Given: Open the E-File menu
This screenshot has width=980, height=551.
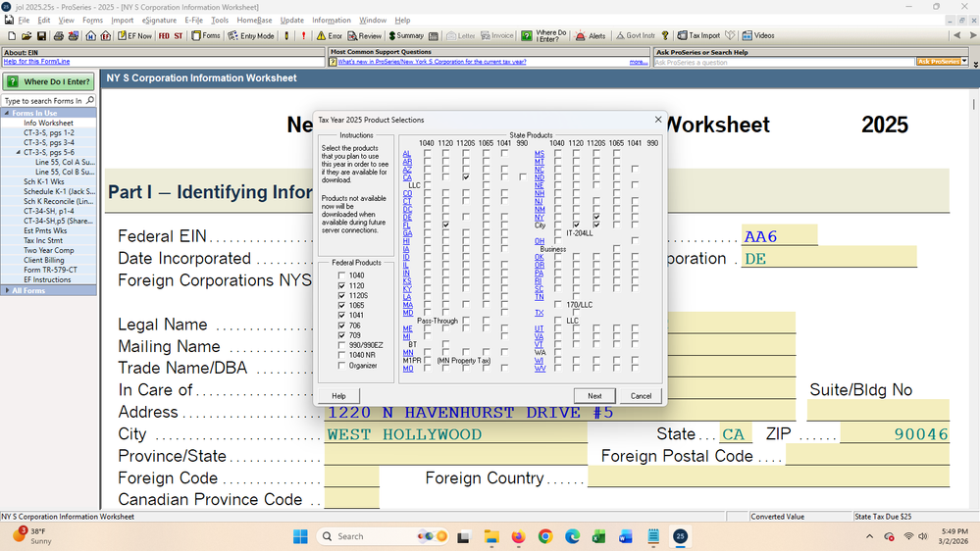Looking at the screenshot, I should (x=194, y=20).
